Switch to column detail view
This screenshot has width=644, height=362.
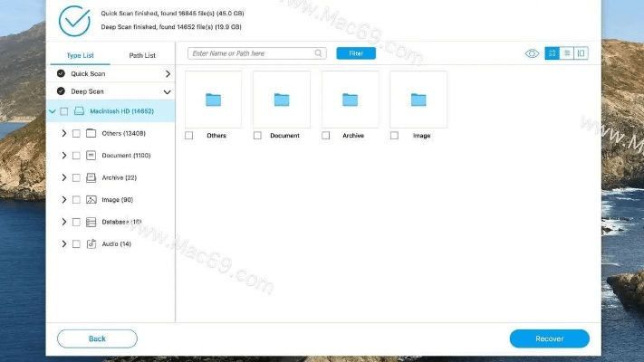[x=581, y=53]
